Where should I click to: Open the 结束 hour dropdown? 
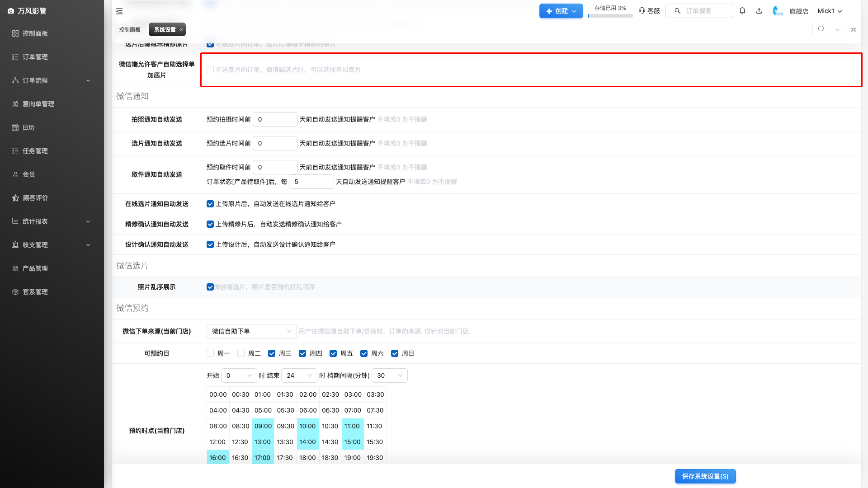[299, 375]
